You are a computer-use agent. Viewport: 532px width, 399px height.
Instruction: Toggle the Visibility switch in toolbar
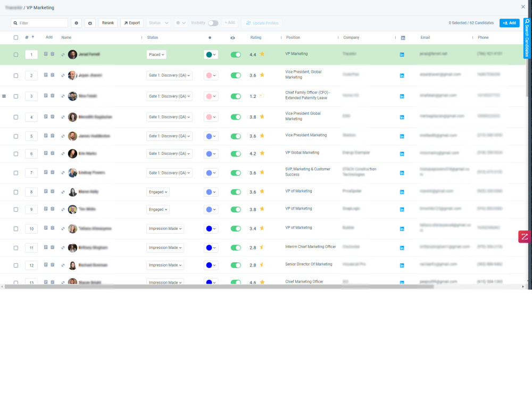tap(213, 23)
